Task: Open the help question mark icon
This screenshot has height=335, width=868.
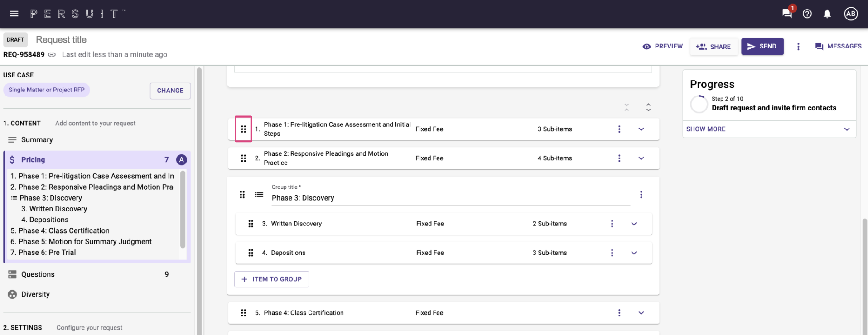Action: click(807, 14)
